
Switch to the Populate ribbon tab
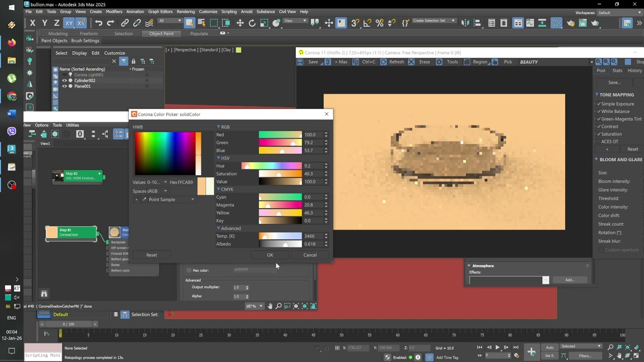point(199,34)
